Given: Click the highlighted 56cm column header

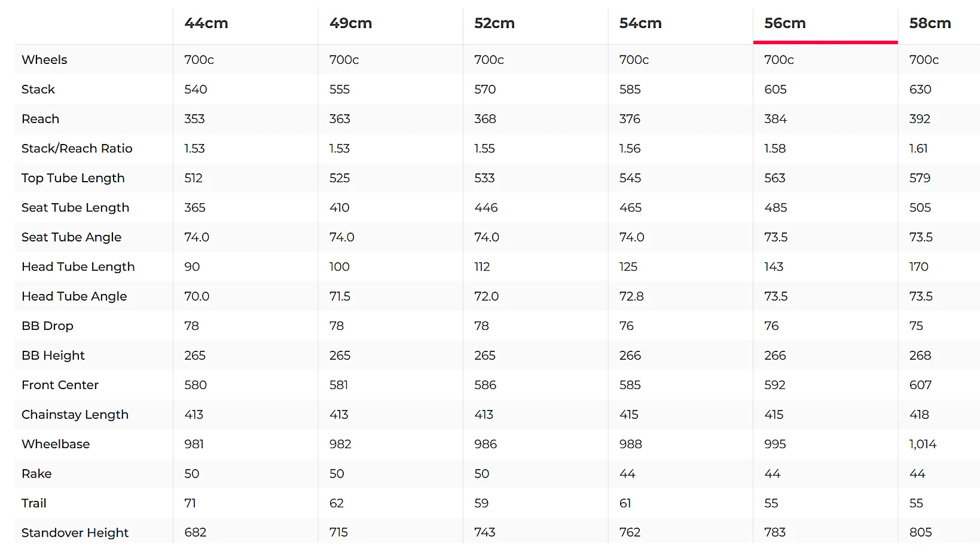Looking at the screenshot, I should click(785, 23).
